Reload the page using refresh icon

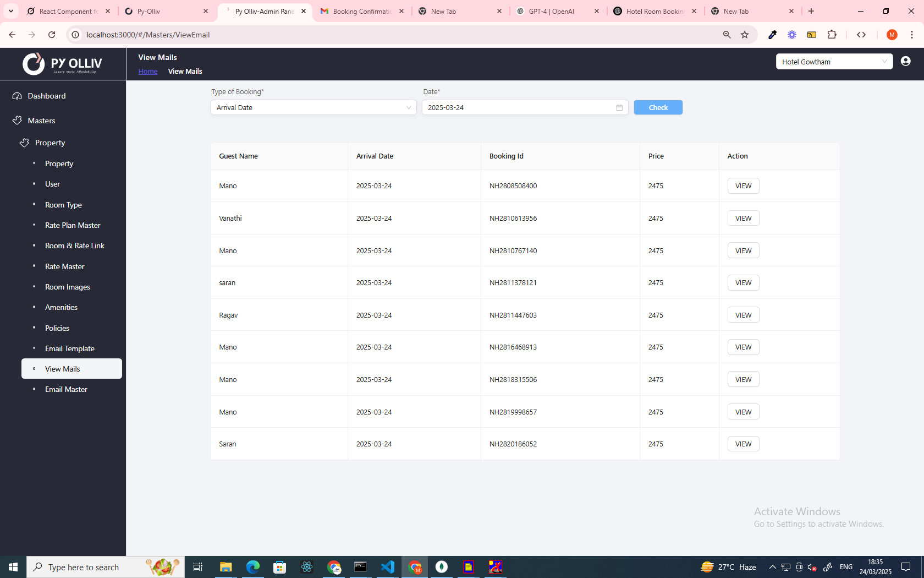(52, 35)
